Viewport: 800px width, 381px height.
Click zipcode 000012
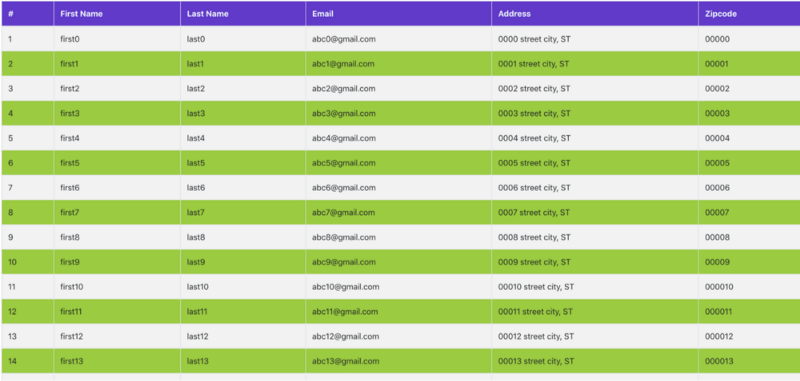coord(719,336)
